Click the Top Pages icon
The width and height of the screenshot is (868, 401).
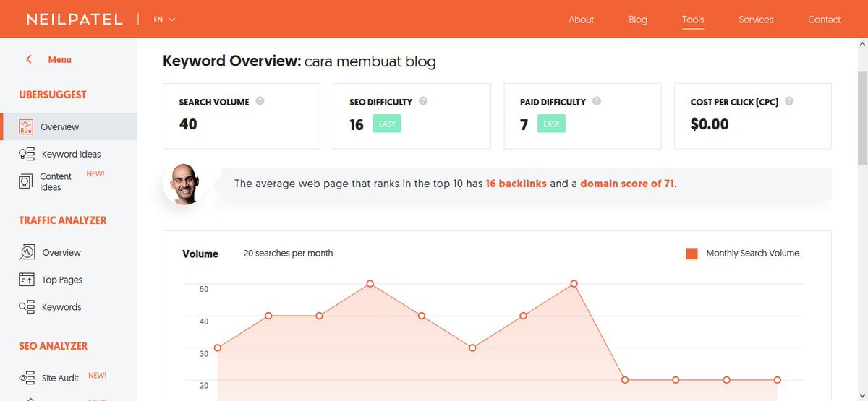tap(27, 280)
